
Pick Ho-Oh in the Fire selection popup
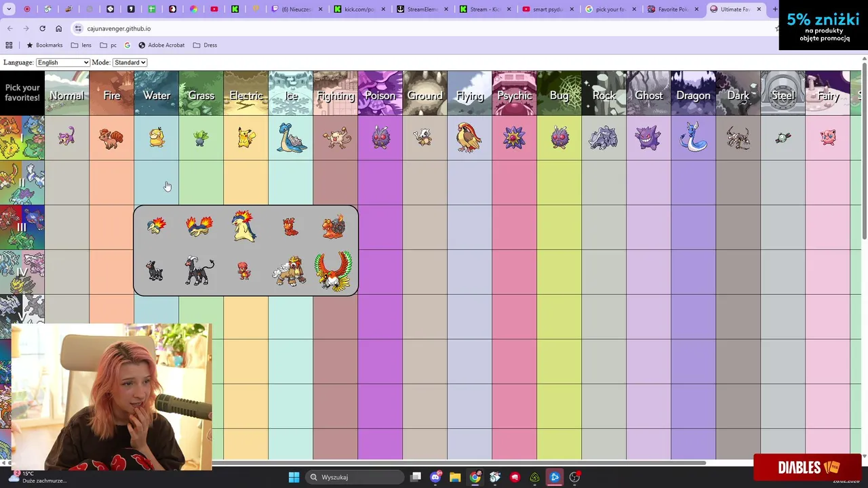point(333,271)
